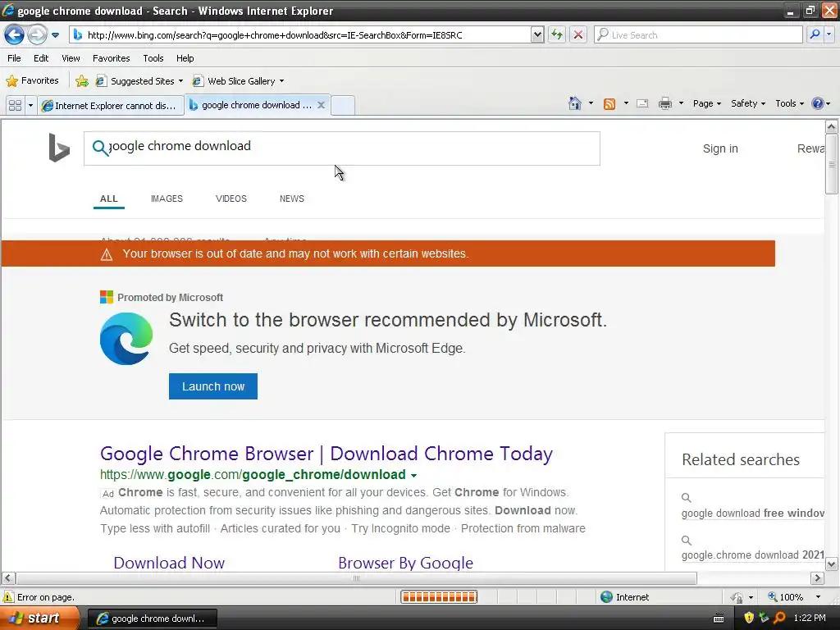Switch to 'Internet Explorer cannot dis...' tab
This screenshot has width=840, height=630.
coord(110,106)
